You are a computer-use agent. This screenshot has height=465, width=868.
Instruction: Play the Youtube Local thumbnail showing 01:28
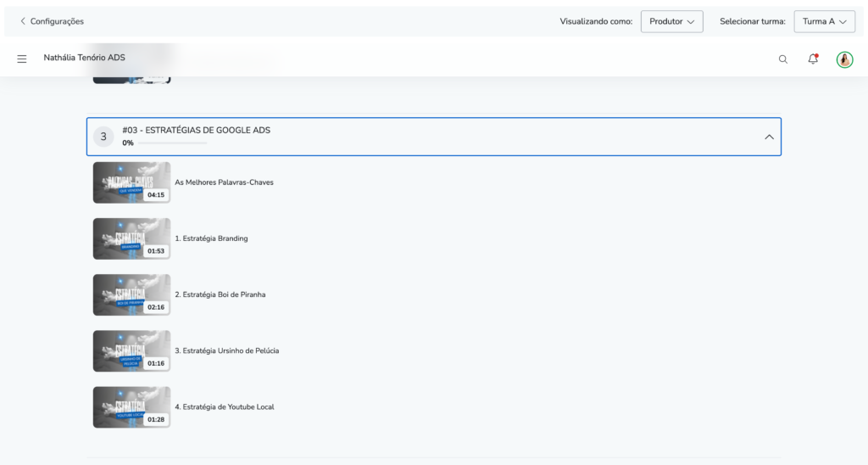tap(131, 406)
